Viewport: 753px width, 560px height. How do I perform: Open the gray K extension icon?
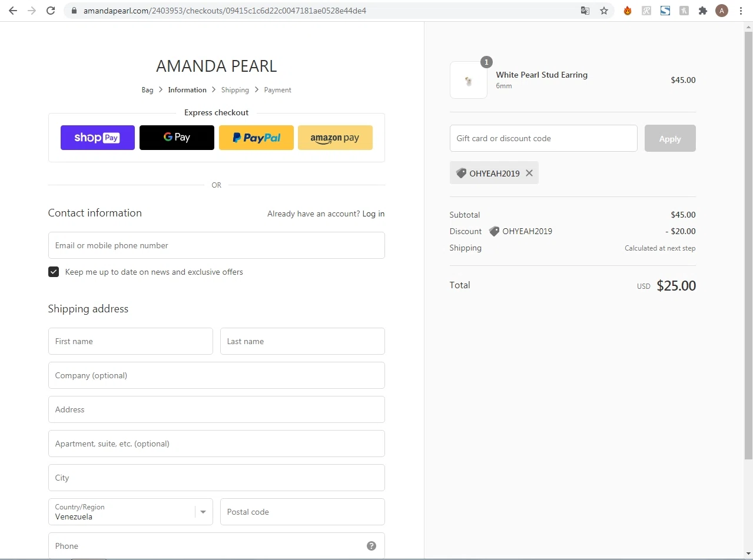684,11
